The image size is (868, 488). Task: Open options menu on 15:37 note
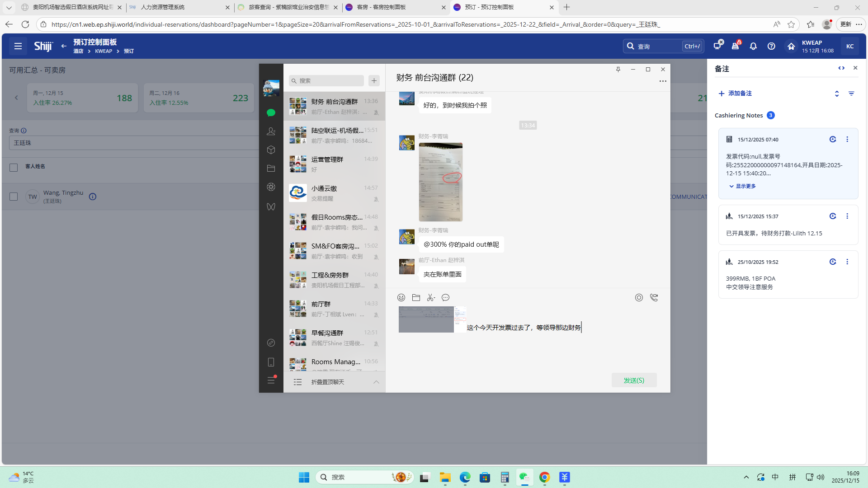[847, 216]
